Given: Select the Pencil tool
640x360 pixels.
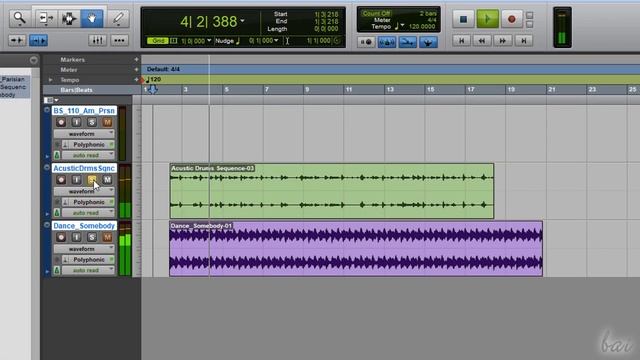Looking at the screenshot, I should click(119, 18).
